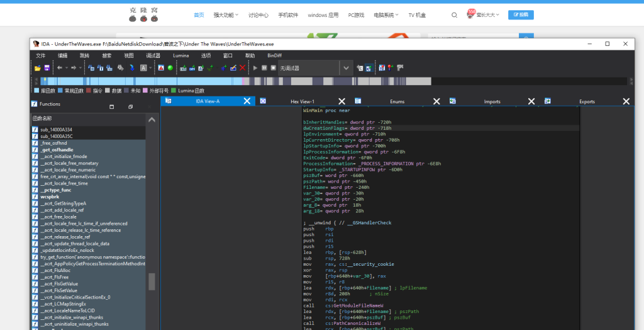Click the blue down-arrow toolbar icon
The height and width of the screenshot is (330, 644).
[x=132, y=68]
